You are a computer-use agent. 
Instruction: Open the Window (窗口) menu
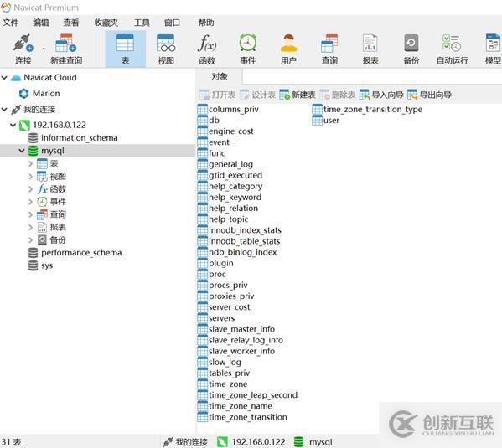pyautogui.click(x=172, y=23)
